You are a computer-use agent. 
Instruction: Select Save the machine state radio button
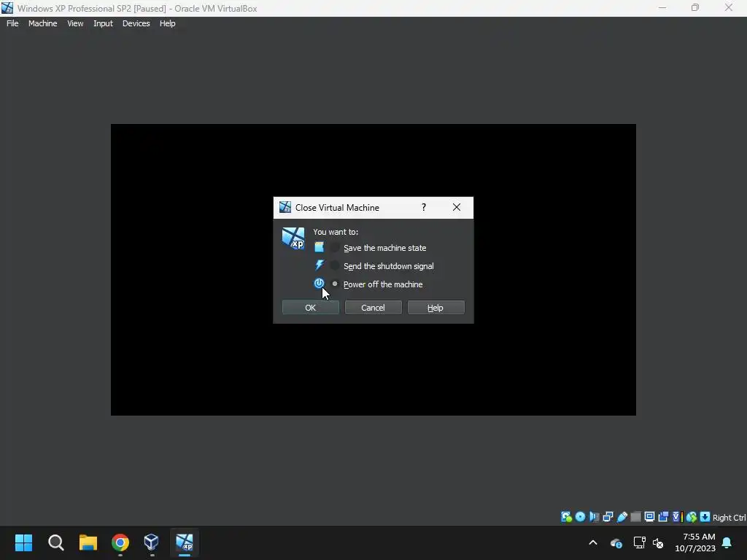335,248
